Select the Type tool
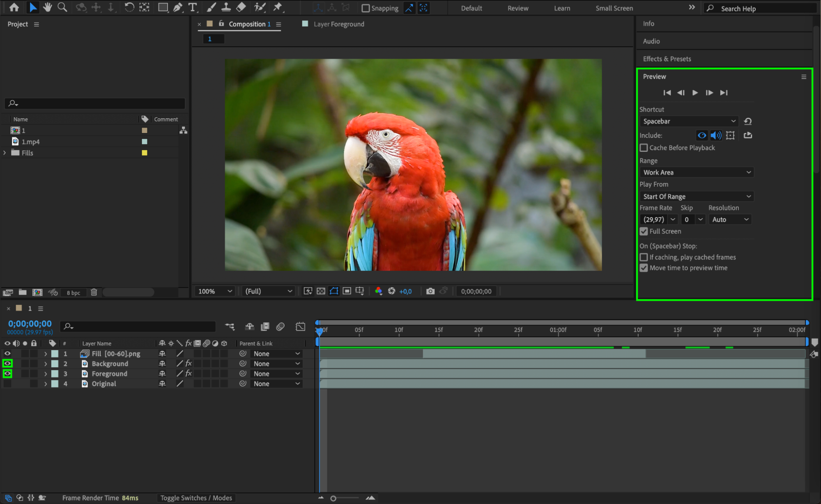The width and height of the screenshot is (821, 504). pyautogui.click(x=192, y=7)
